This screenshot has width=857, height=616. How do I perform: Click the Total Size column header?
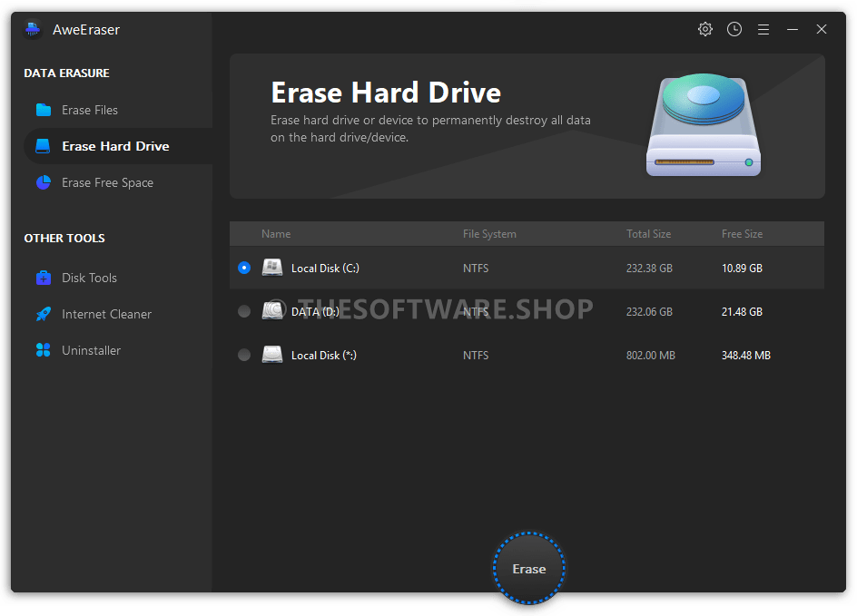(x=648, y=234)
